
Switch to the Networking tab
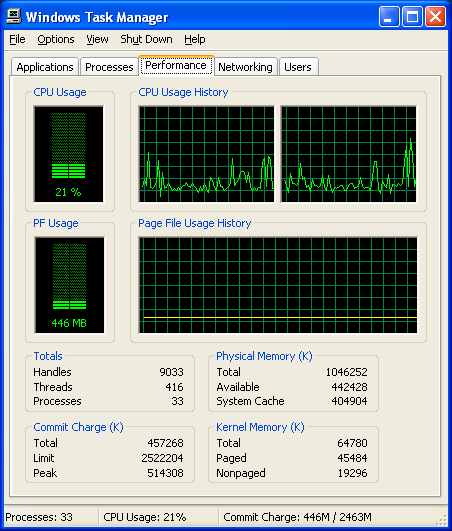245,67
